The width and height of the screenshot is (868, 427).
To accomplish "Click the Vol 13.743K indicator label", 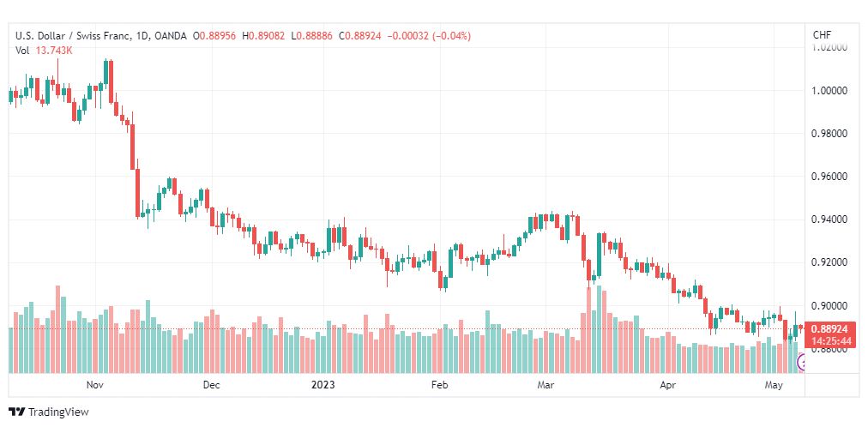I will click(x=44, y=51).
